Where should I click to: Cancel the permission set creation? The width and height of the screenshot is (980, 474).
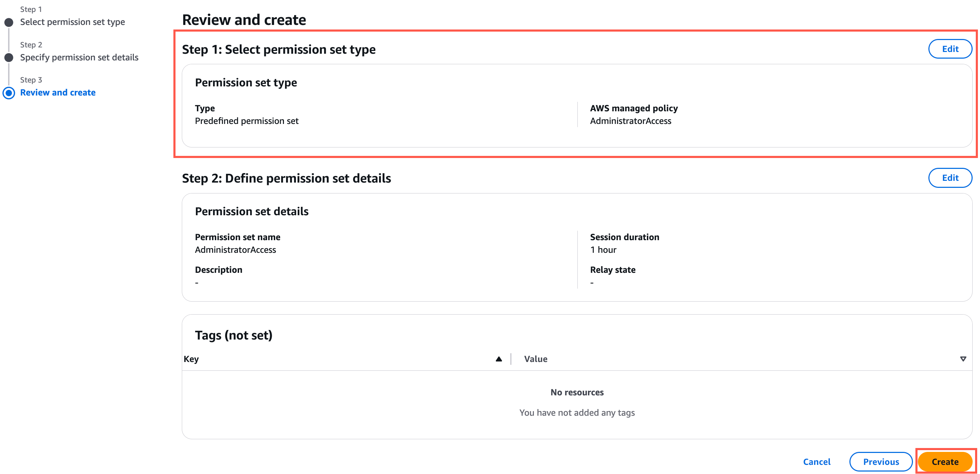click(816, 461)
